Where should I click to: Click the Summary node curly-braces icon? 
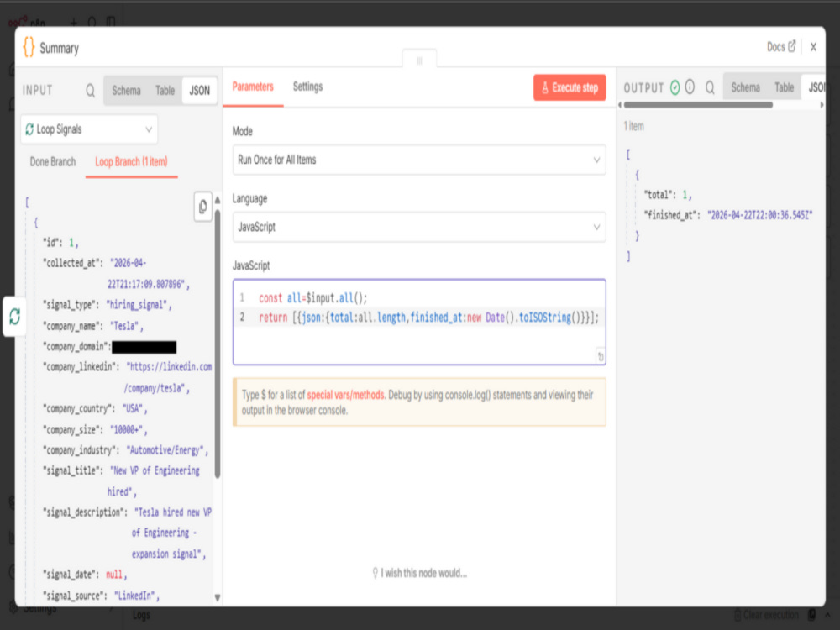pos(29,47)
